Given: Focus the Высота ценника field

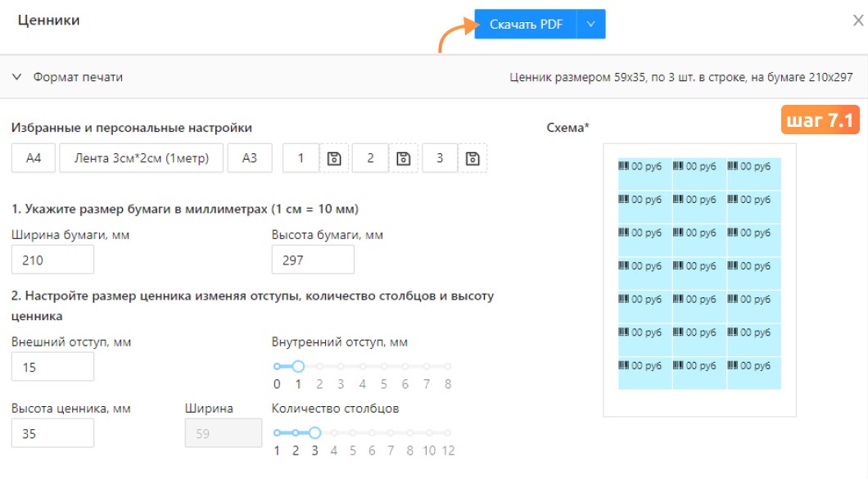Looking at the screenshot, I should coord(52,433).
